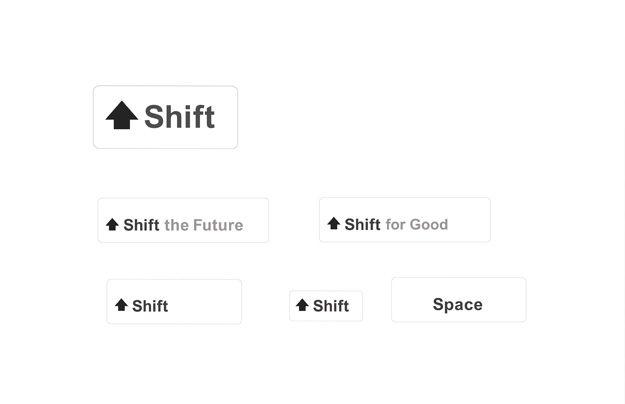Click the blank right edge inside the largest Shift key
This screenshot has width=625, height=404.
(x=227, y=117)
